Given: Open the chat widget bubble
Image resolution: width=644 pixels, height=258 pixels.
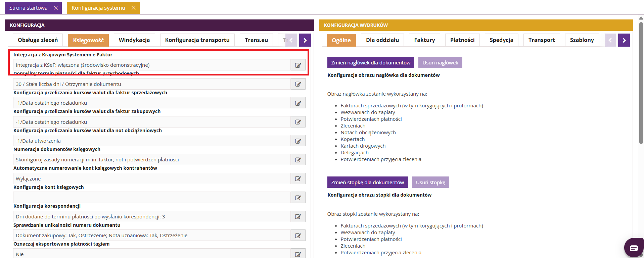Looking at the screenshot, I should pos(634,248).
